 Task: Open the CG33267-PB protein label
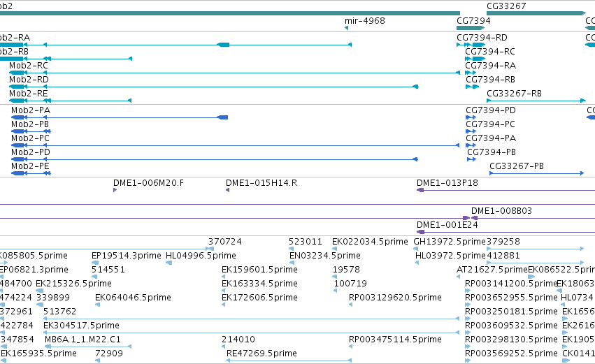[517, 166]
